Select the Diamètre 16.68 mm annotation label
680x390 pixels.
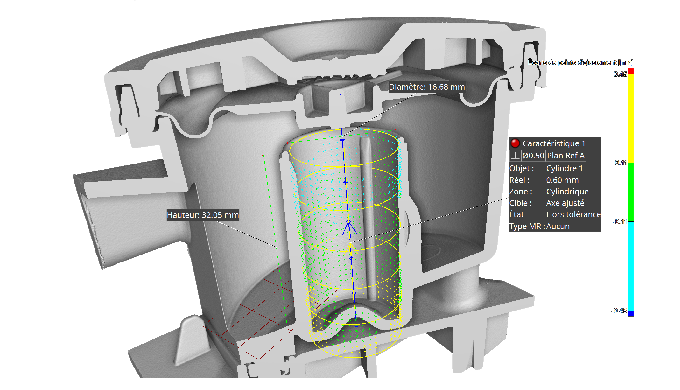[x=427, y=87]
